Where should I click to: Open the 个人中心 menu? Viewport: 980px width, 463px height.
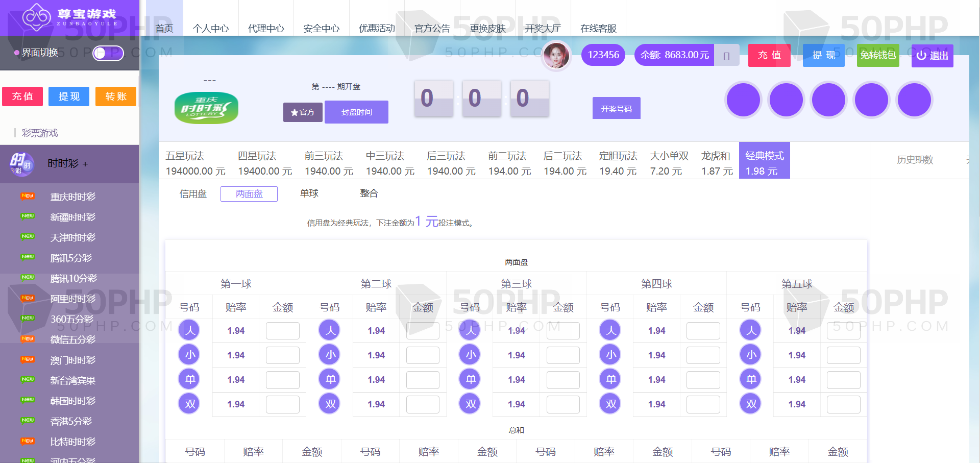pos(210,28)
